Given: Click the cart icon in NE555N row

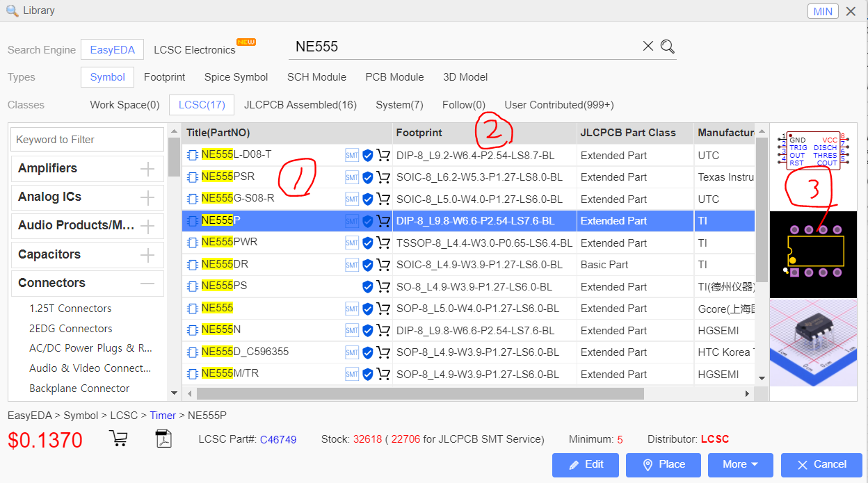Looking at the screenshot, I should pyautogui.click(x=383, y=330).
